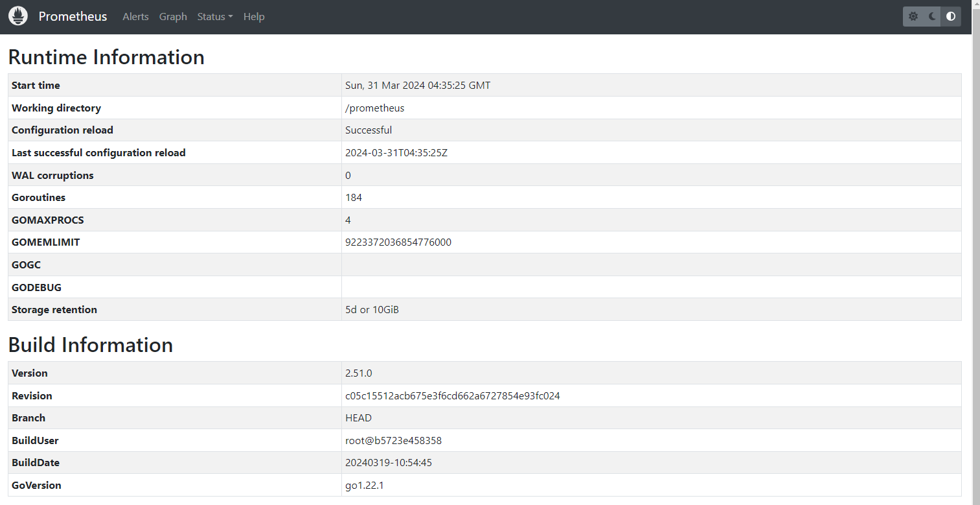980x505 pixels.
Task: Select the Version label
Action: (x=30, y=373)
